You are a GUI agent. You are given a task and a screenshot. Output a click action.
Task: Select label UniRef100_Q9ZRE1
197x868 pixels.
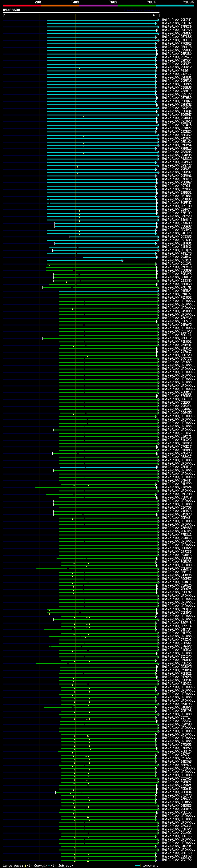[x=177, y=260]
